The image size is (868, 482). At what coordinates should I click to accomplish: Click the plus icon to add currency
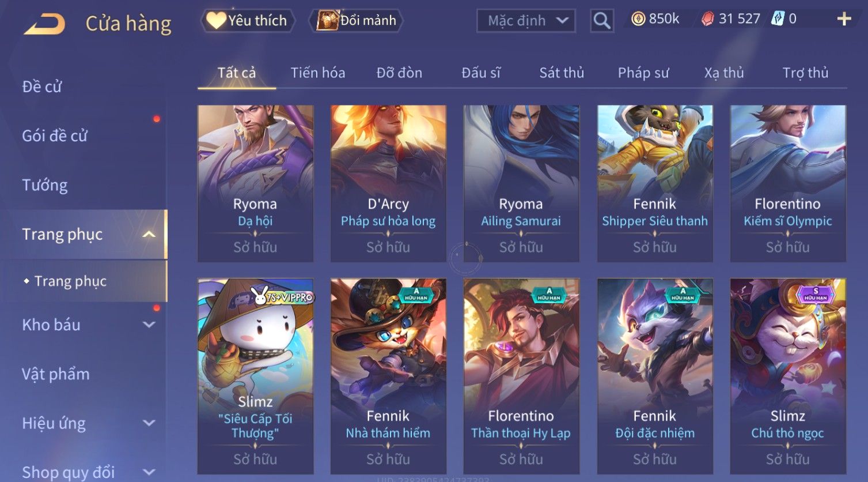tap(844, 19)
